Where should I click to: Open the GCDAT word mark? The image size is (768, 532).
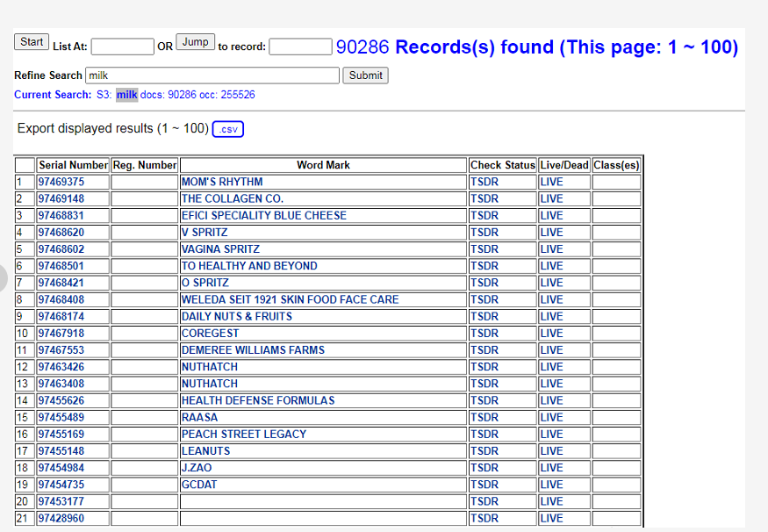pos(199,485)
